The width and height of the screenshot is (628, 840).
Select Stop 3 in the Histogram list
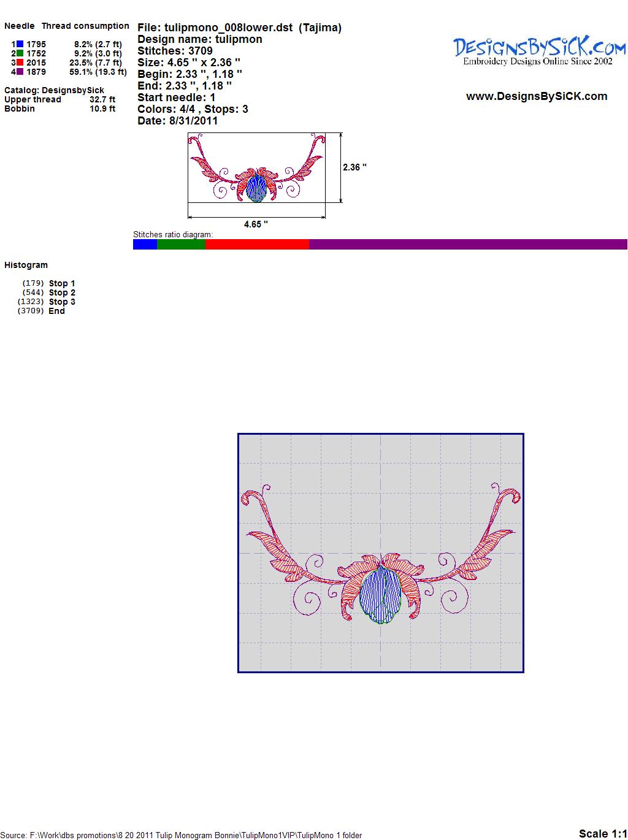[x=62, y=302]
